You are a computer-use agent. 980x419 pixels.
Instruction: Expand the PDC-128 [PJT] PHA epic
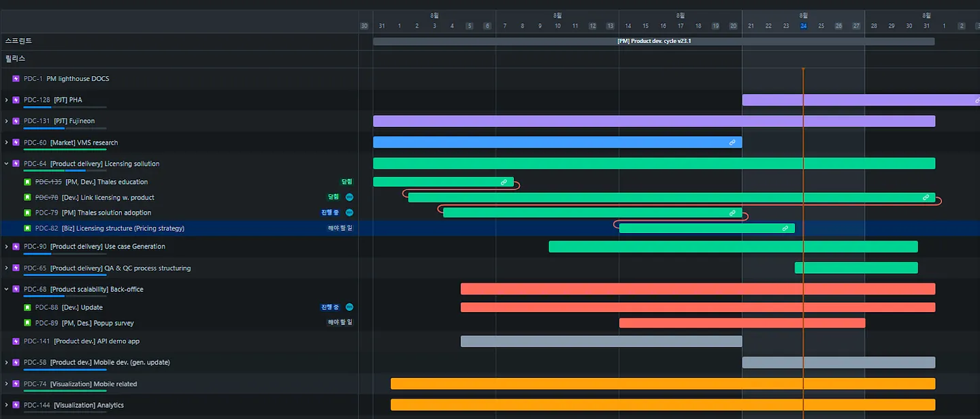[x=7, y=100]
